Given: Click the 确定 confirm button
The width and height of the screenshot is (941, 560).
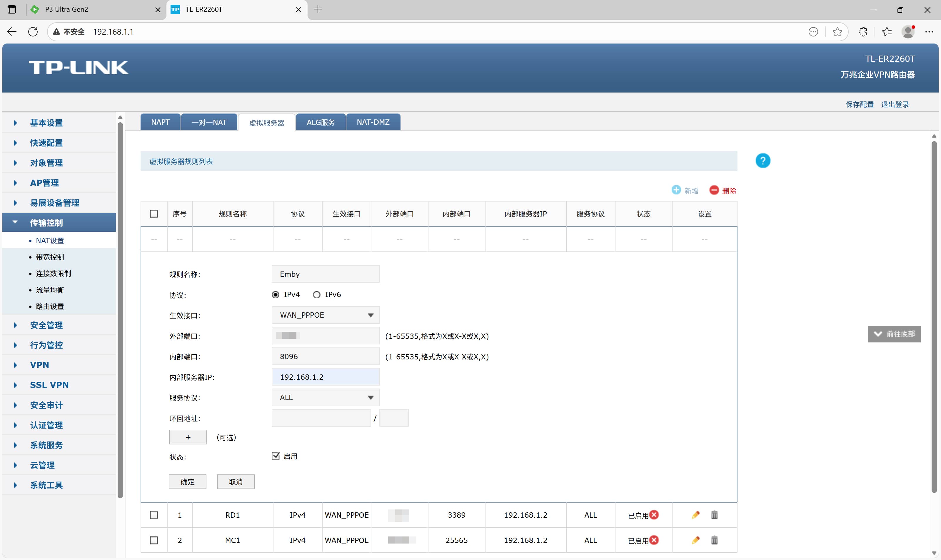Looking at the screenshot, I should pyautogui.click(x=188, y=481).
